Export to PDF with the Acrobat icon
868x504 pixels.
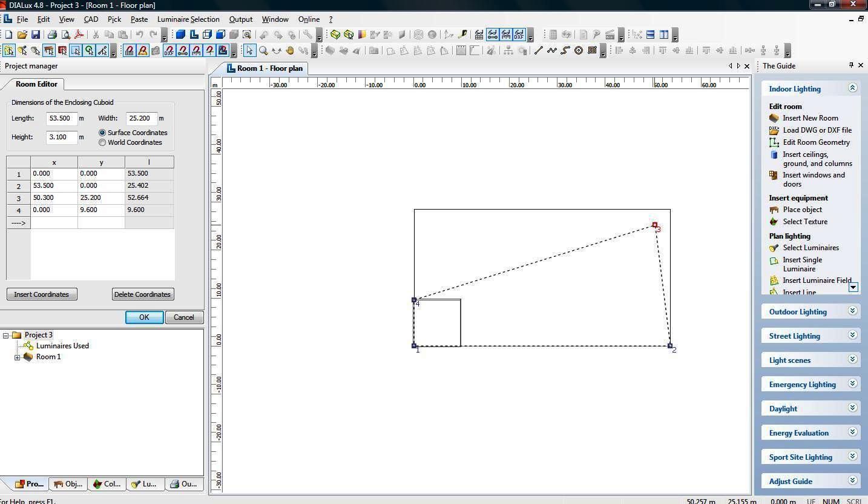79,35
